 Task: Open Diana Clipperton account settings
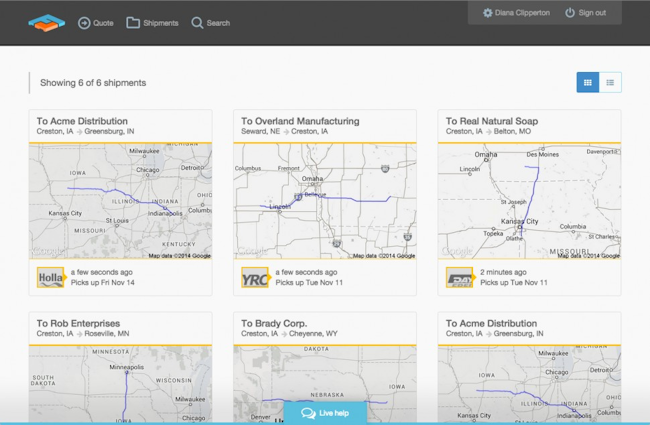[516, 13]
